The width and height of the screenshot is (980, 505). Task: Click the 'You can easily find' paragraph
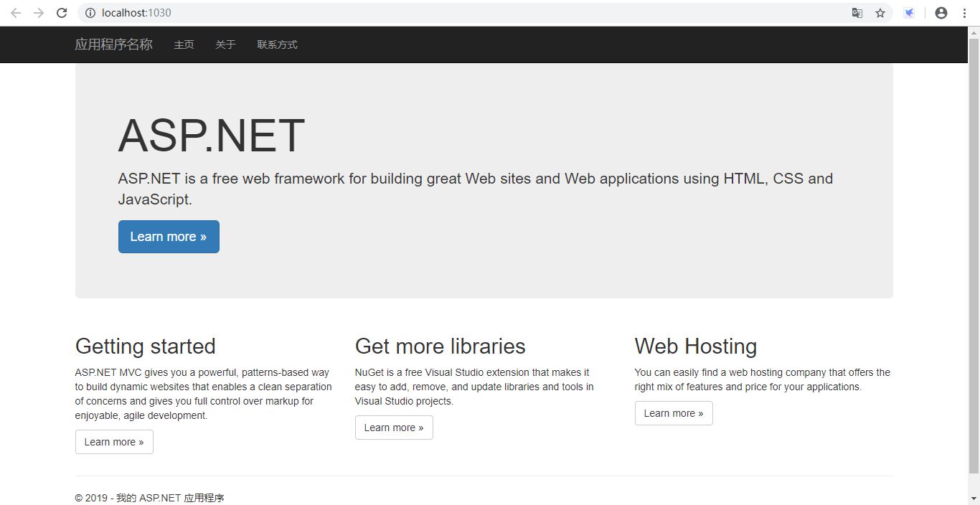point(763,379)
